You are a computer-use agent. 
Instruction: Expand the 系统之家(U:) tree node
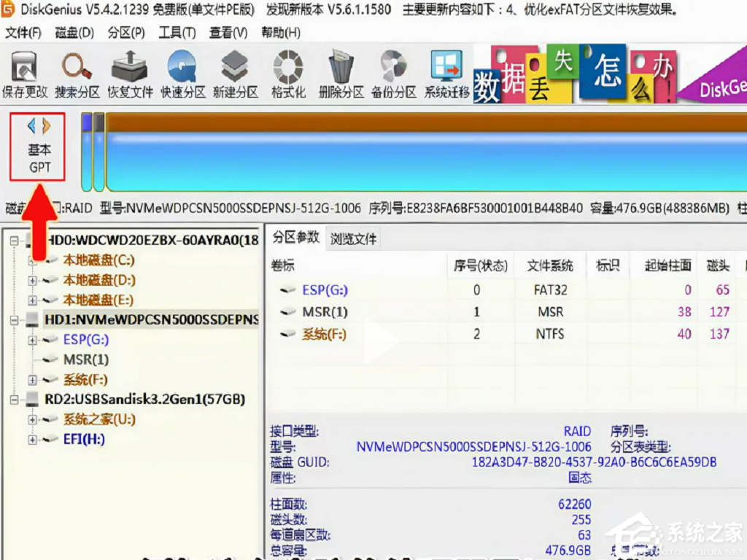(32, 419)
